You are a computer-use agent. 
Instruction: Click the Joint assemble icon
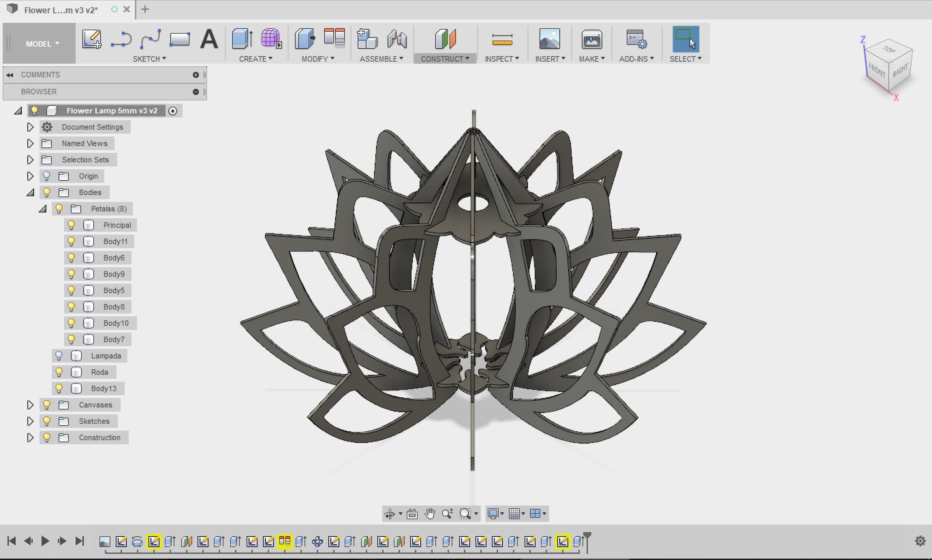pyautogui.click(x=397, y=39)
